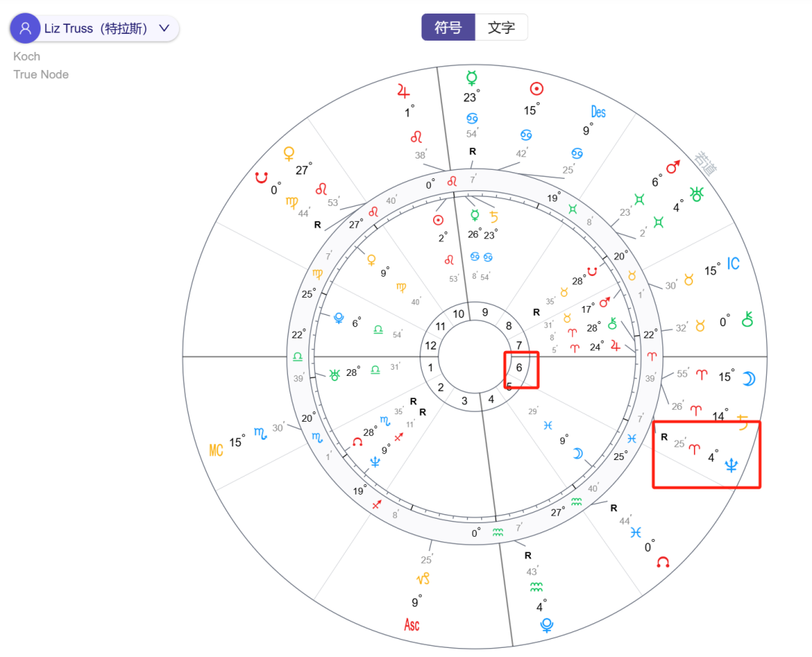
Task: Click house number 2 in center wheel
Action: point(441,387)
